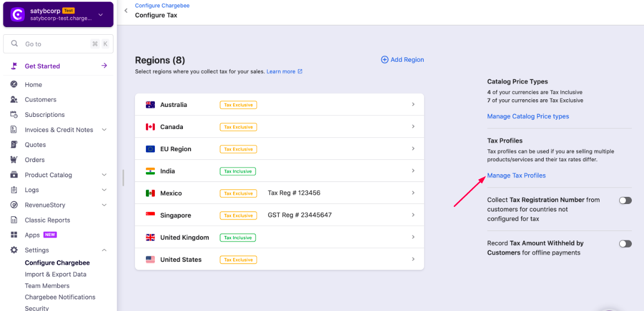
Task: Click the sidebar collapse handle
Action: tap(123, 178)
